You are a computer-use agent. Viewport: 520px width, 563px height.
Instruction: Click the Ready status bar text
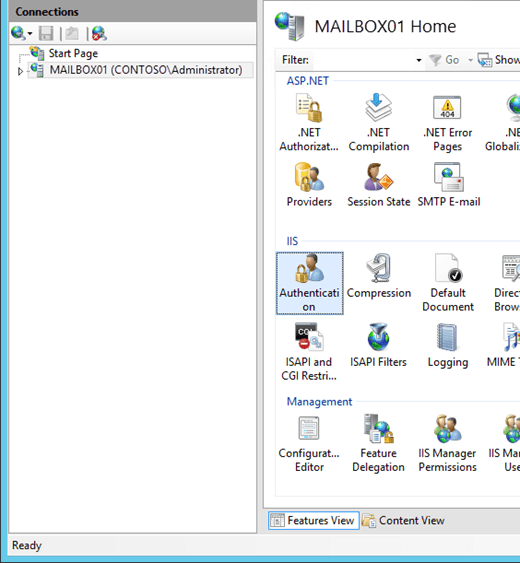click(x=27, y=545)
